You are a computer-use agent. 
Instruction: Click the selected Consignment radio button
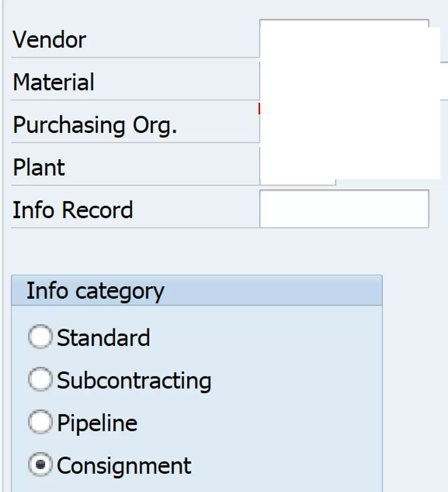pyautogui.click(x=40, y=465)
